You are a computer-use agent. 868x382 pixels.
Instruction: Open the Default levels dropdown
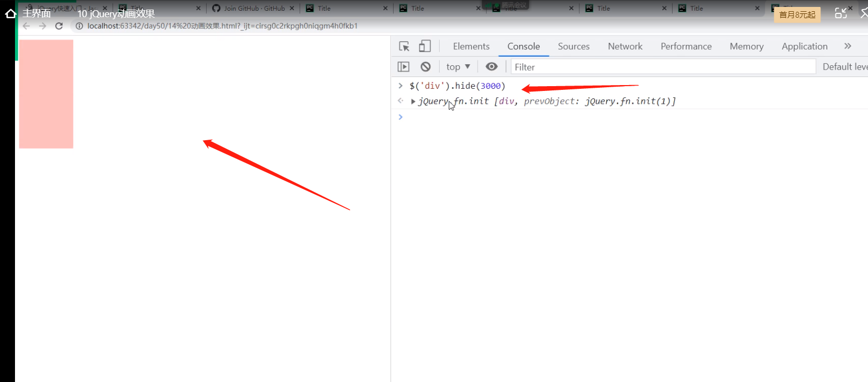[845, 66]
